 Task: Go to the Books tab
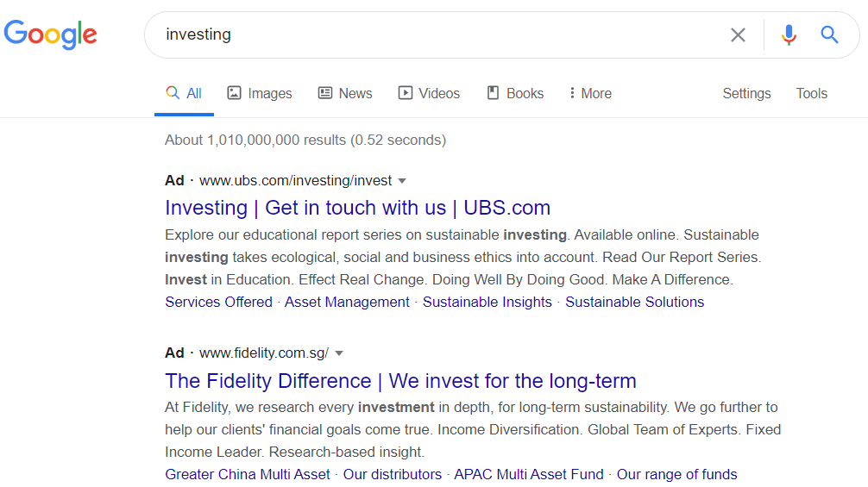[515, 93]
